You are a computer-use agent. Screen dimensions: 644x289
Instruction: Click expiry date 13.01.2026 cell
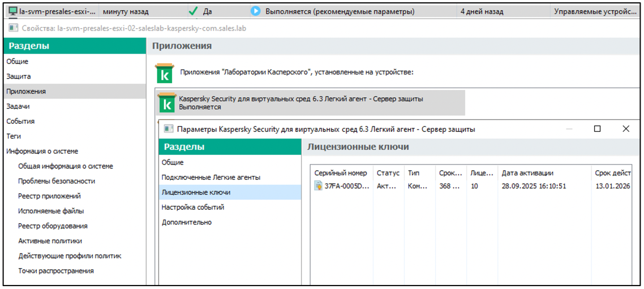[613, 186]
